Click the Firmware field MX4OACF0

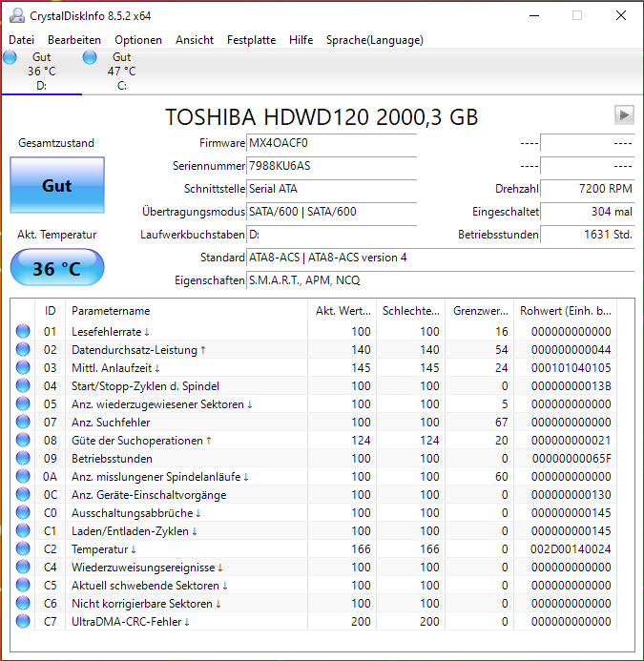(x=331, y=143)
